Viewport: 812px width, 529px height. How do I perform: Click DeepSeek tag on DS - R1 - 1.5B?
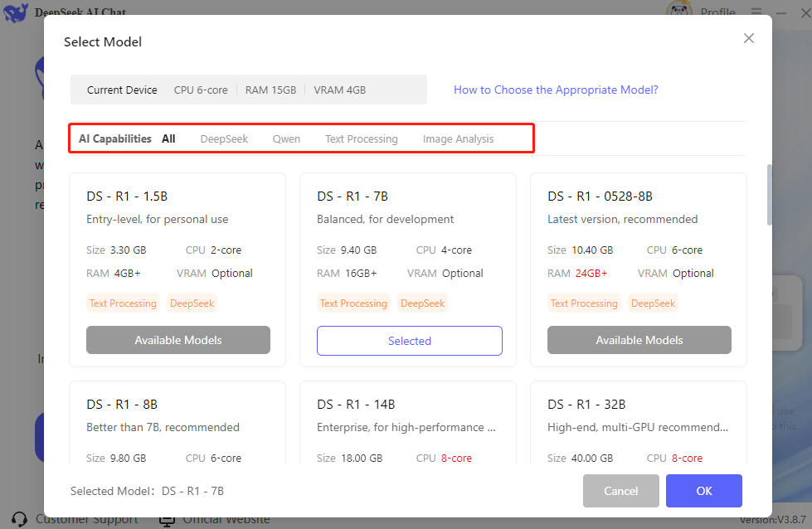tap(192, 303)
